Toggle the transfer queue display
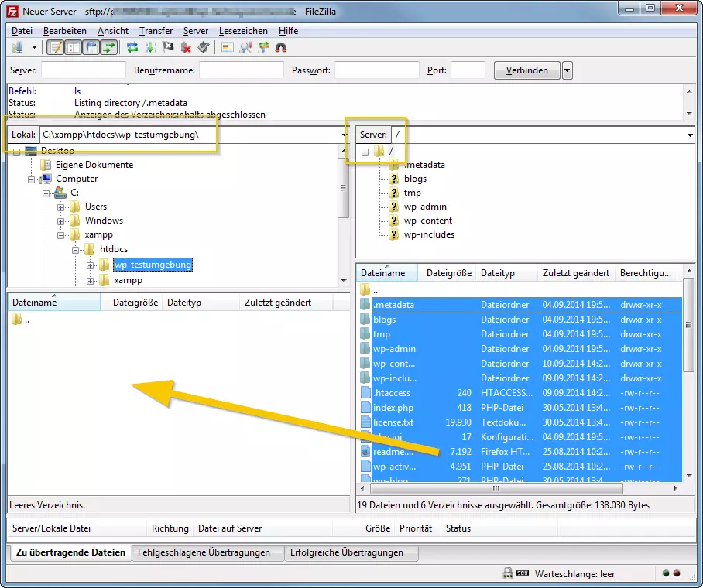Viewport: 703px width, 588px height. [x=109, y=47]
